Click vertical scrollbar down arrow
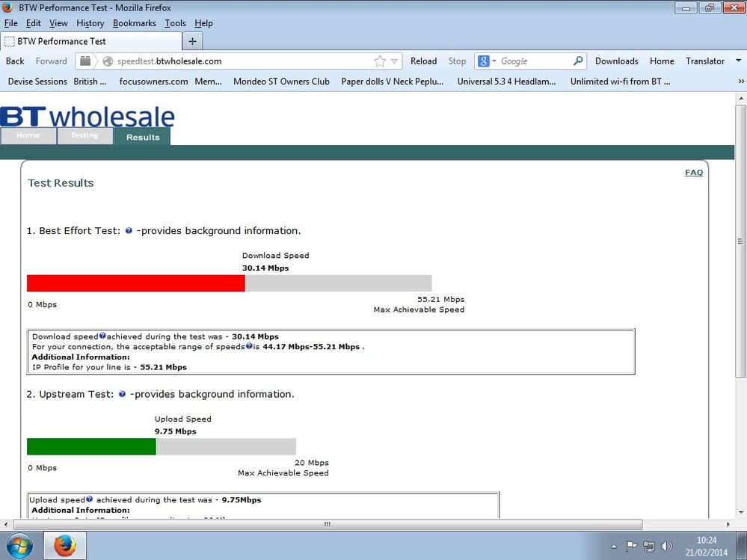The image size is (747, 560). coord(740,513)
